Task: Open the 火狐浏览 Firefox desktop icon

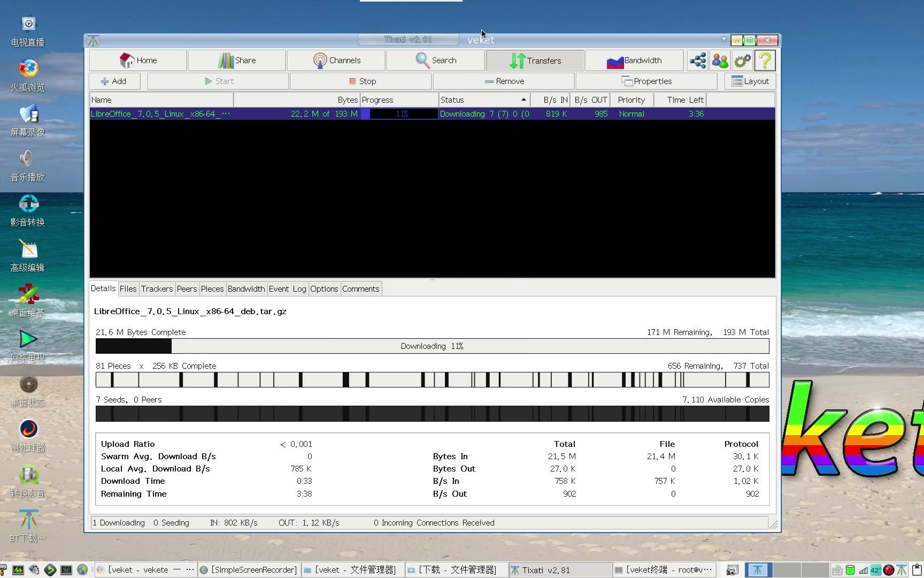Action: [28, 77]
